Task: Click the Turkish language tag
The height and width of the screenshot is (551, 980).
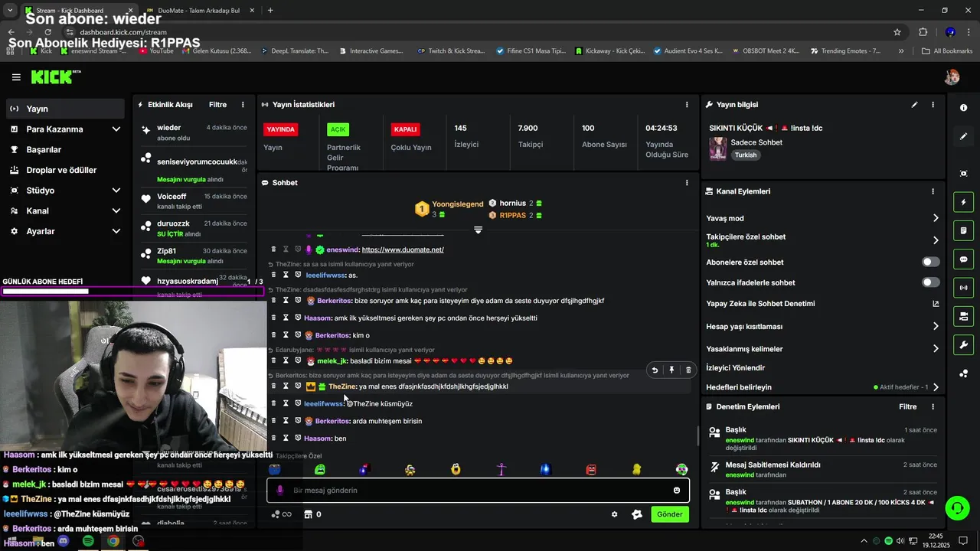Action: coord(746,155)
